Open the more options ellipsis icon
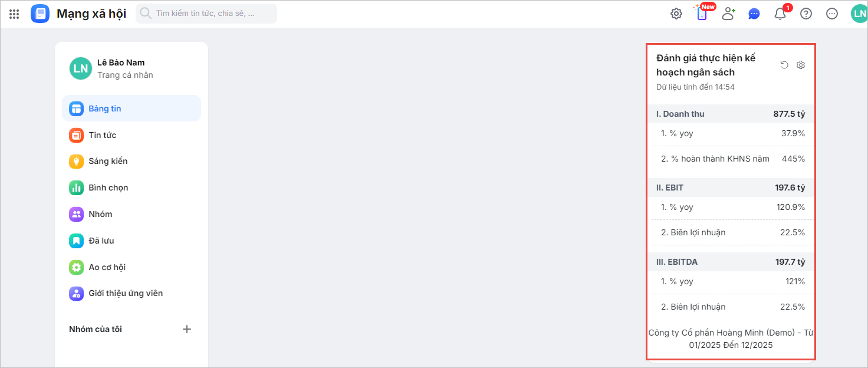Viewport: 868px width, 368px height. coord(832,14)
